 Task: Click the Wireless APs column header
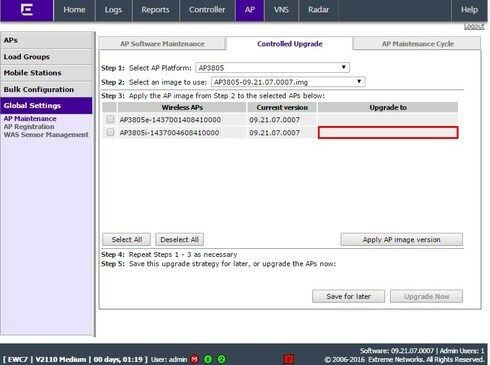pos(182,107)
